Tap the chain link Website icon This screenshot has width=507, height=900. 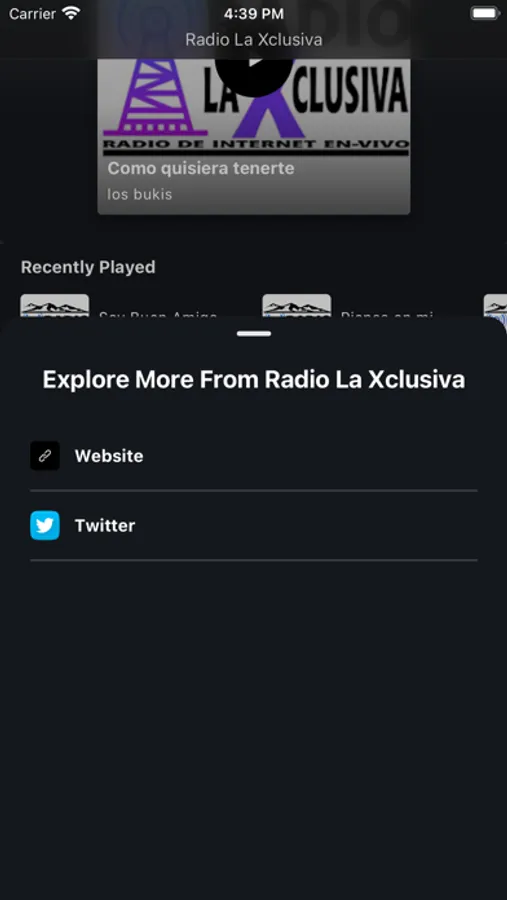pos(45,456)
